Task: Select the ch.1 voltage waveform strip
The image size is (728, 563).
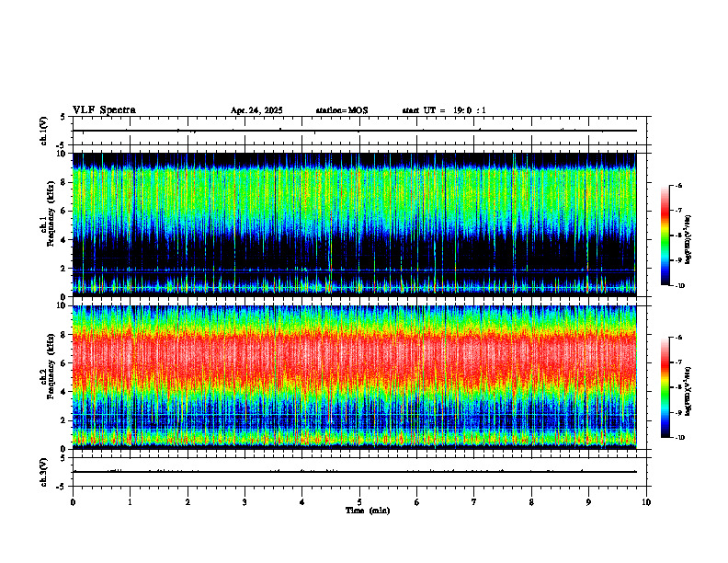Action: 359,131
